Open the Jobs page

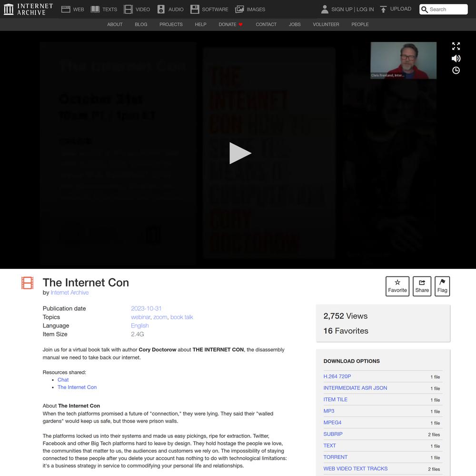pyautogui.click(x=295, y=24)
